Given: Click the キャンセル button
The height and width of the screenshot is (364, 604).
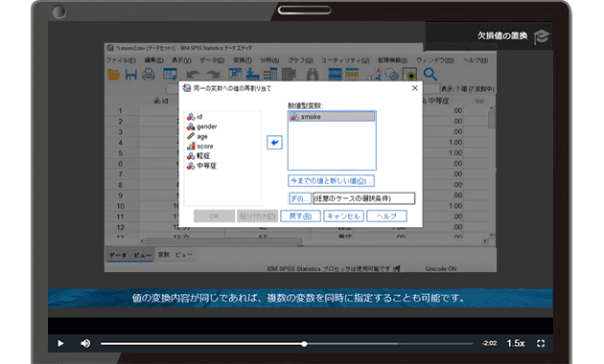Looking at the screenshot, I should click(343, 216).
